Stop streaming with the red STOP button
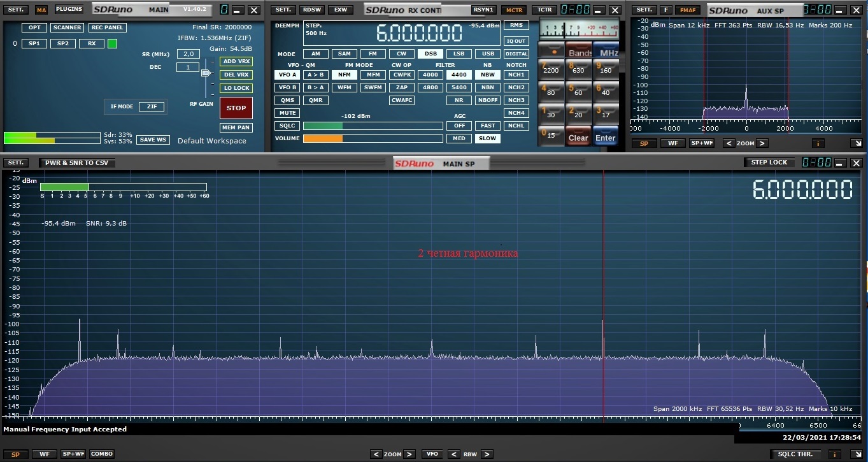Image resolution: width=868 pixels, height=462 pixels. [236, 108]
